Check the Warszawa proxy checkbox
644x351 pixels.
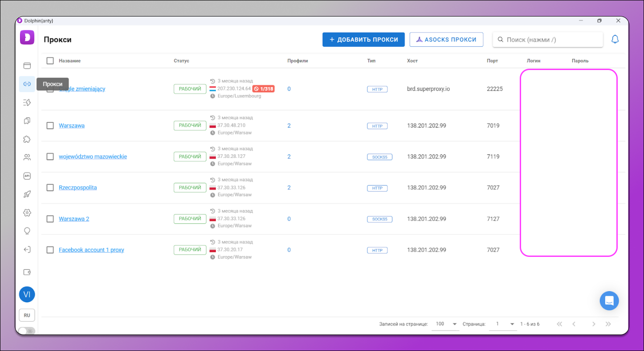(x=50, y=126)
